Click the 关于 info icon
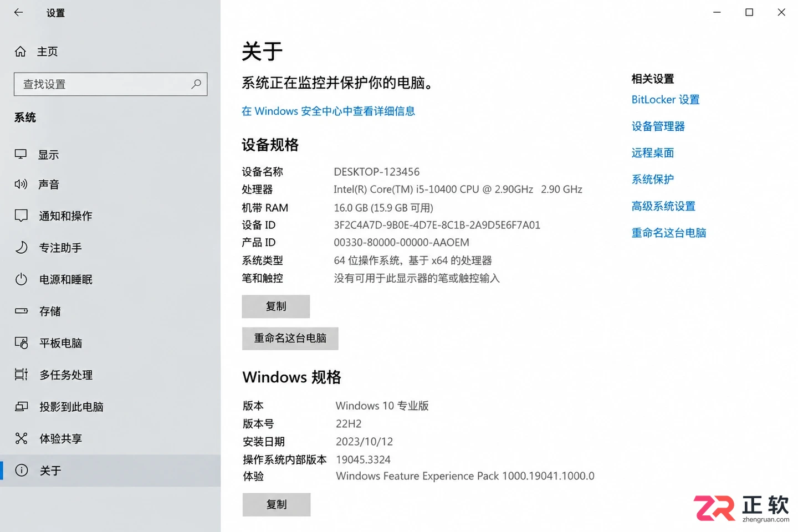 tap(21, 470)
